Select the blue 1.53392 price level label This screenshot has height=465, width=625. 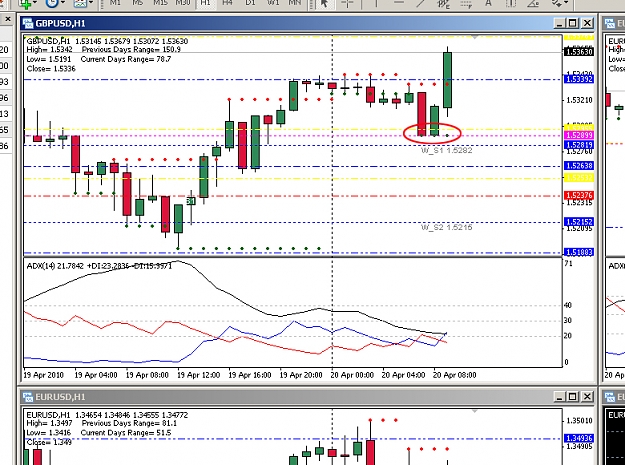coord(579,79)
